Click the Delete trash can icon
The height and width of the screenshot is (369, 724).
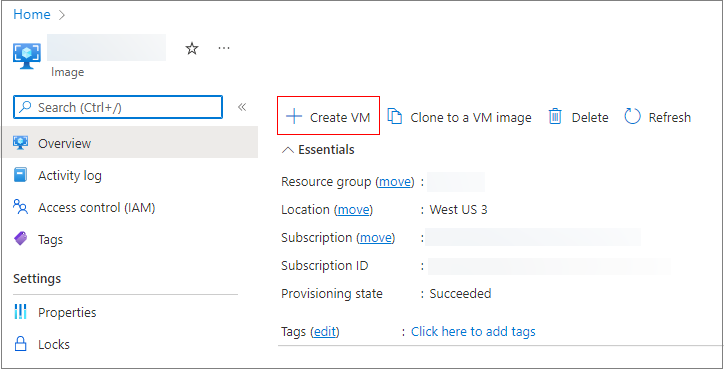point(555,117)
